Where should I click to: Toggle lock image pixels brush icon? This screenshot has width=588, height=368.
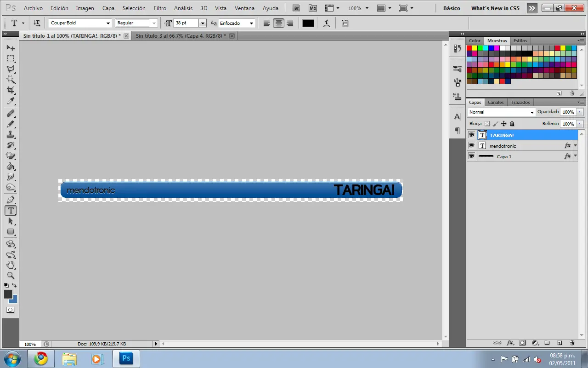coord(495,124)
